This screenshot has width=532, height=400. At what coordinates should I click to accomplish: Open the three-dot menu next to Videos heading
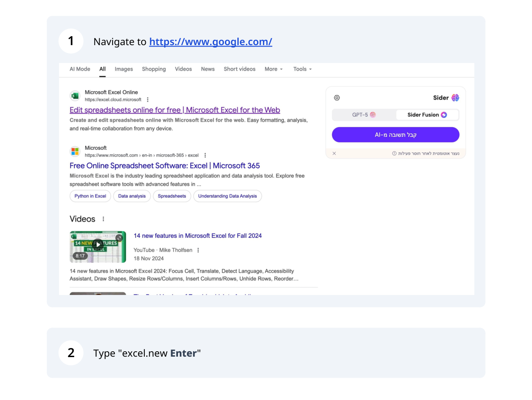pos(103,219)
